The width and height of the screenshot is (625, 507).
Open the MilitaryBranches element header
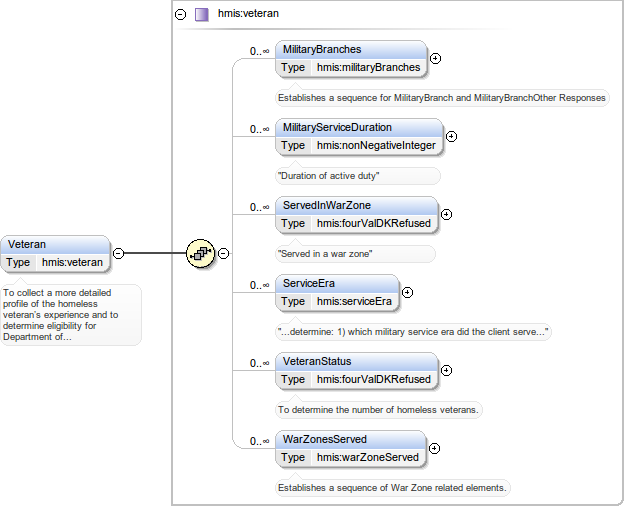coord(322,49)
